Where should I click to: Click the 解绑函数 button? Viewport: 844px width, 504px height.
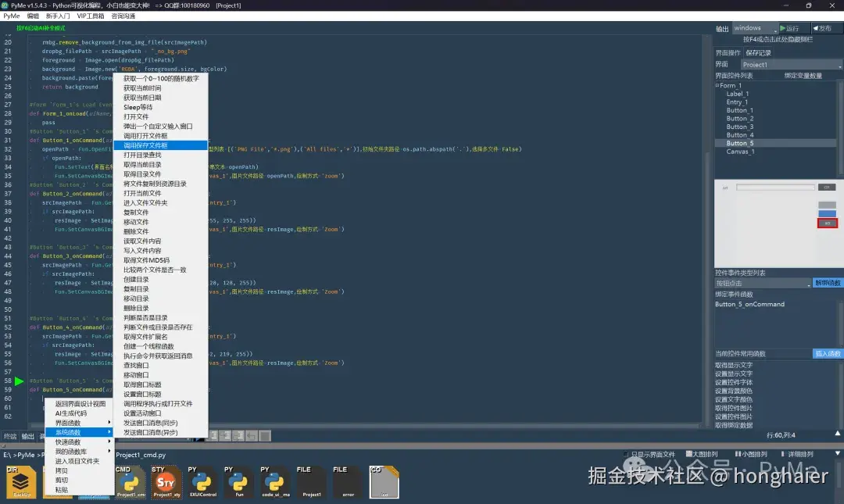828,283
